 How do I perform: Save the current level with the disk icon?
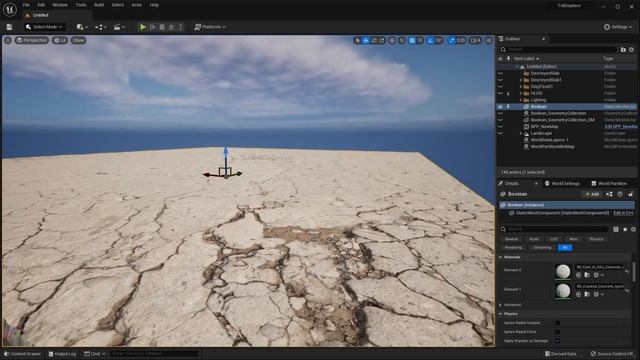(x=9, y=27)
